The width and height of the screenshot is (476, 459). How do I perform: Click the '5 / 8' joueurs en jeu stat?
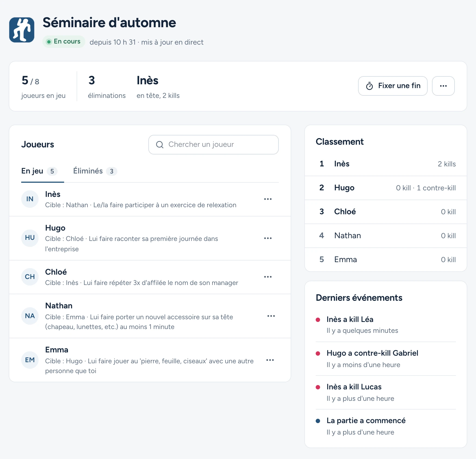(x=43, y=87)
